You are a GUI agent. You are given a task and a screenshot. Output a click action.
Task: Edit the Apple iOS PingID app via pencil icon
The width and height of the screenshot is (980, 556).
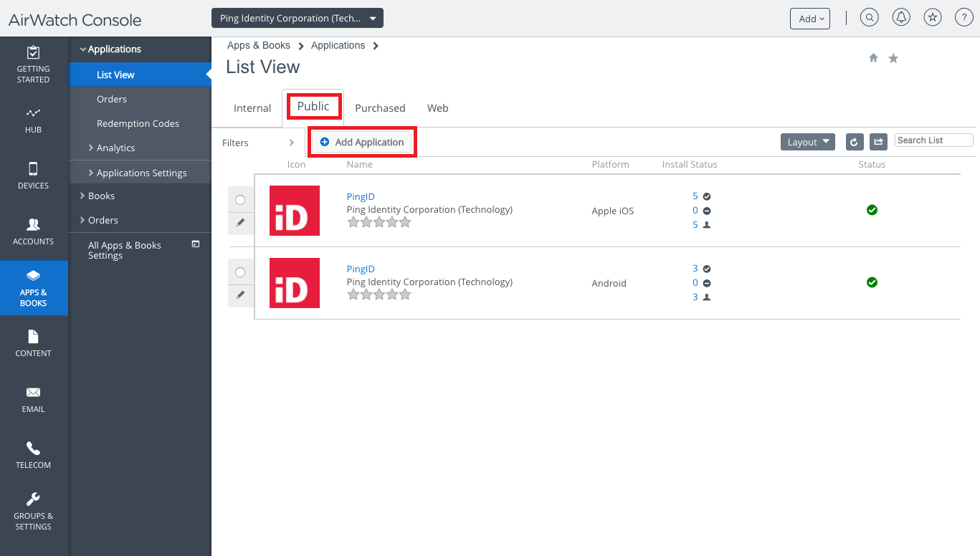click(x=241, y=223)
